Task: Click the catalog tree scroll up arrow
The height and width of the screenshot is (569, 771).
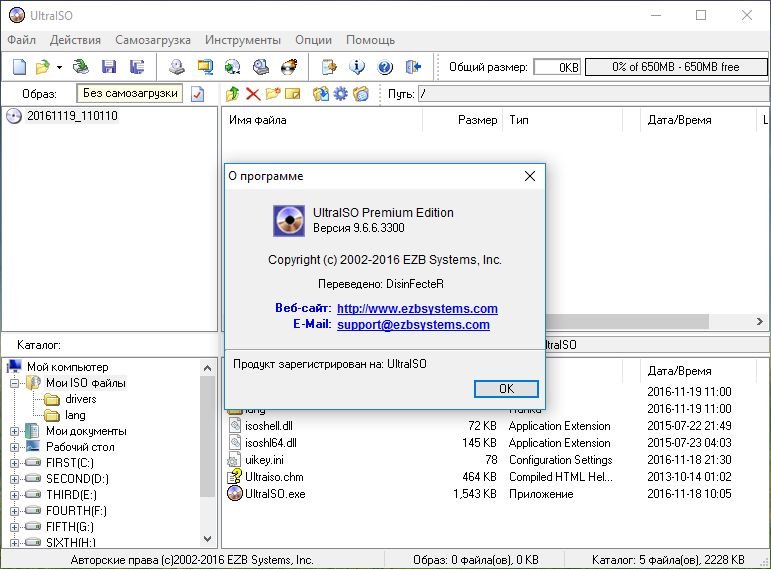Action: (208, 367)
